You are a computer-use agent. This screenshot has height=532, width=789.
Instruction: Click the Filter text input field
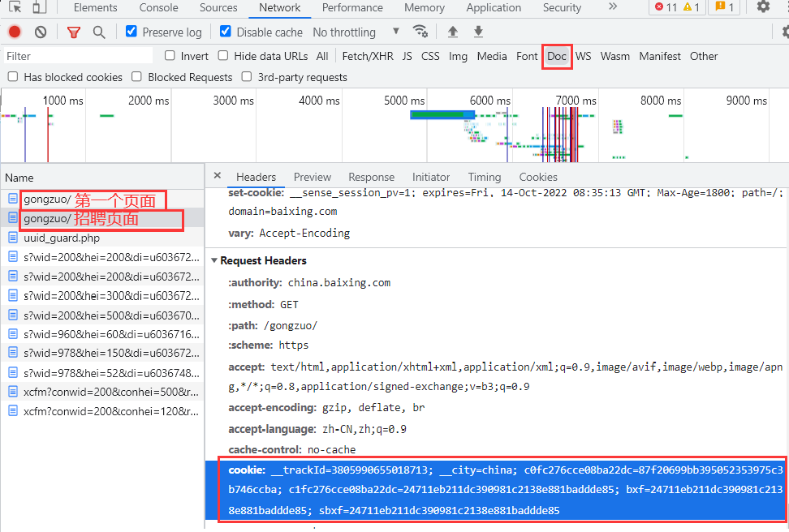pos(78,56)
